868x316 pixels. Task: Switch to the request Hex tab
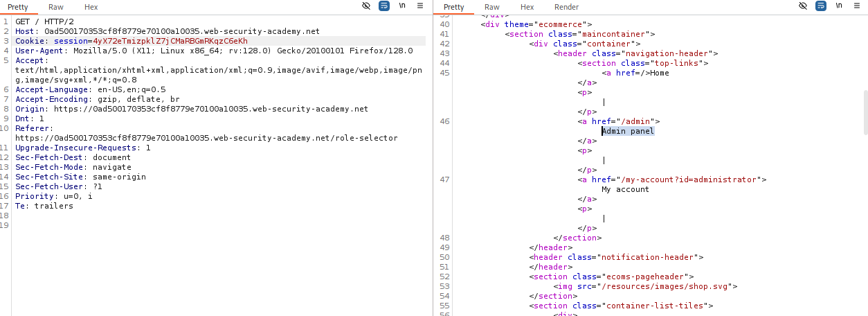(x=91, y=7)
